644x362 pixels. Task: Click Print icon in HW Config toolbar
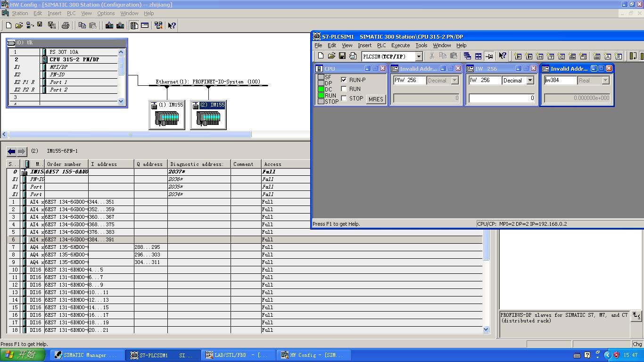66,25
